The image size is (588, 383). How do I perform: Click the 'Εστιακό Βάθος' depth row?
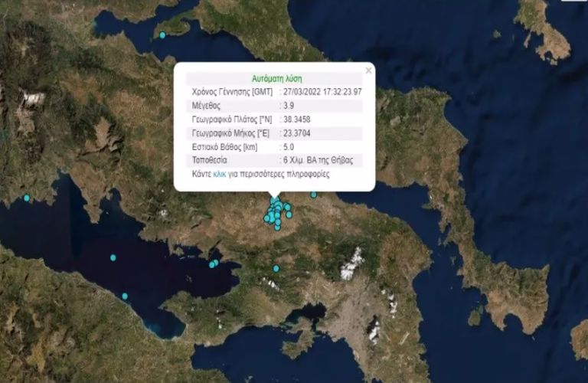[x=275, y=147]
